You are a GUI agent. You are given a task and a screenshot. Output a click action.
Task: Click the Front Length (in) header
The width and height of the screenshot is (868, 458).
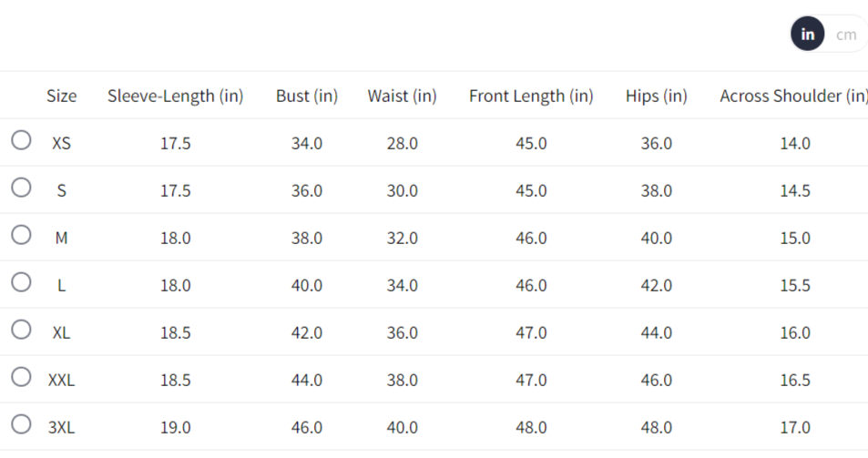(531, 96)
